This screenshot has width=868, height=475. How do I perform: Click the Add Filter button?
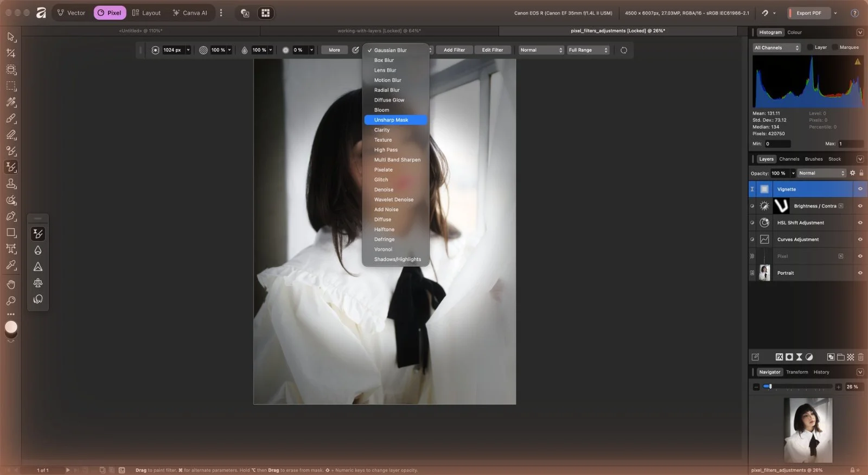pyautogui.click(x=454, y=50)
